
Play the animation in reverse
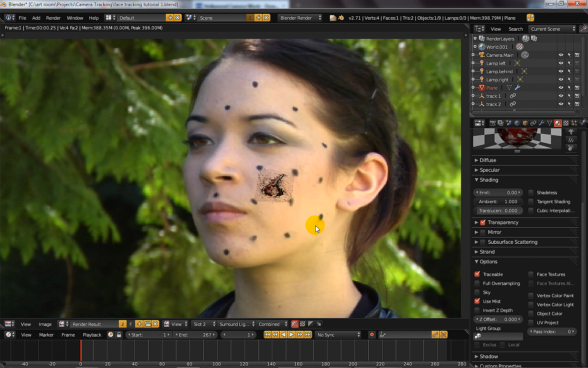click(283, 334)
